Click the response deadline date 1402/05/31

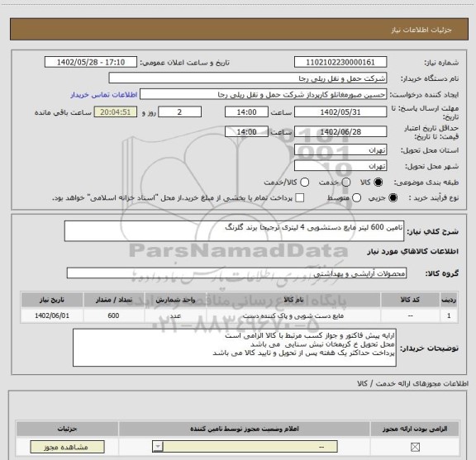340,112
